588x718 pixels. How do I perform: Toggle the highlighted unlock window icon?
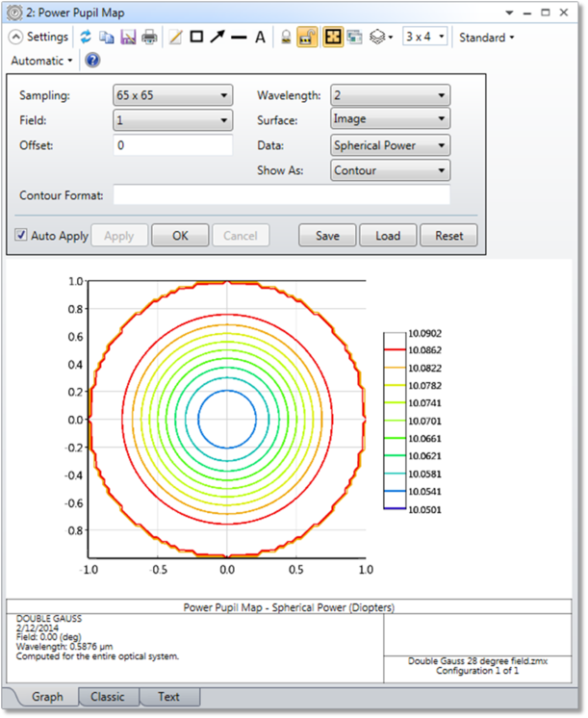pos(307,38)
